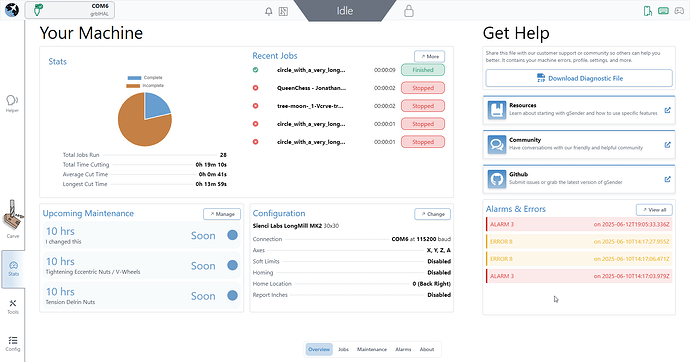Click Manage in Upcoming Maintenance
690x362 pixels.
(x=222, y=214)
